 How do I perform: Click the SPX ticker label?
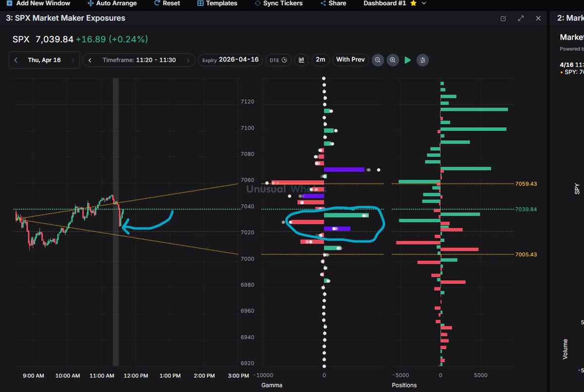point(21,39)
